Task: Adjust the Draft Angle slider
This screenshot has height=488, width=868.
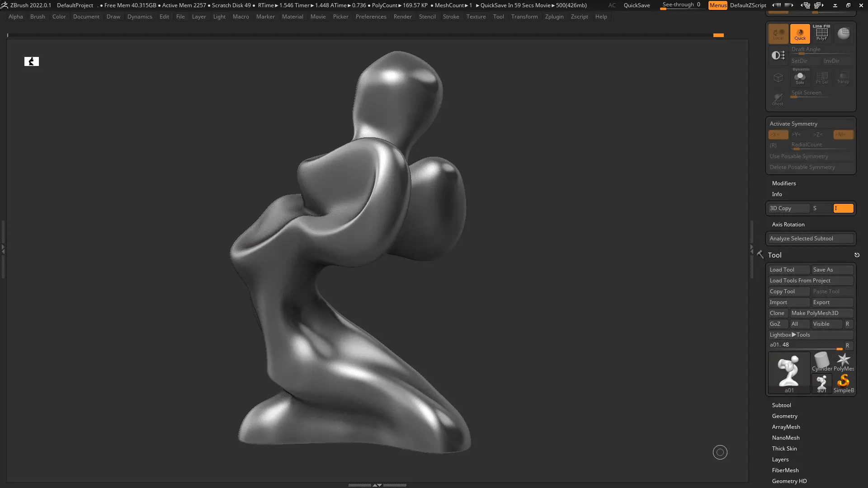Action: tap(821, 50)
